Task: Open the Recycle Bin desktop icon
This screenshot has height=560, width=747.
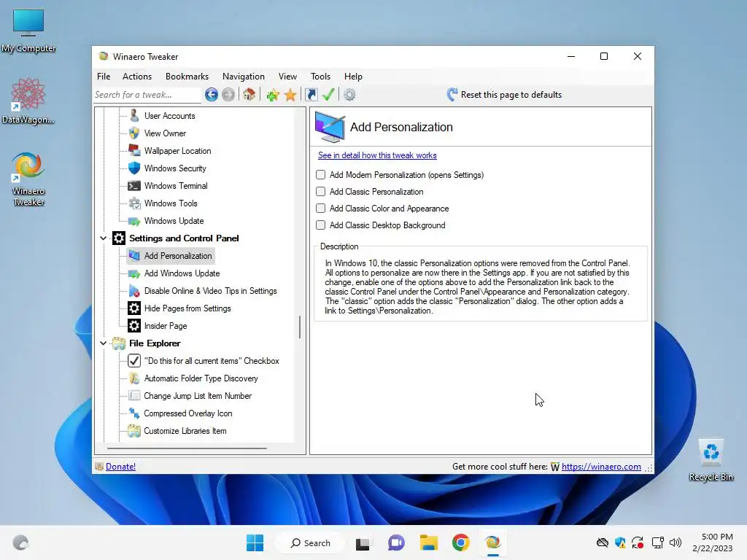Action: click(x=711, y=460)
